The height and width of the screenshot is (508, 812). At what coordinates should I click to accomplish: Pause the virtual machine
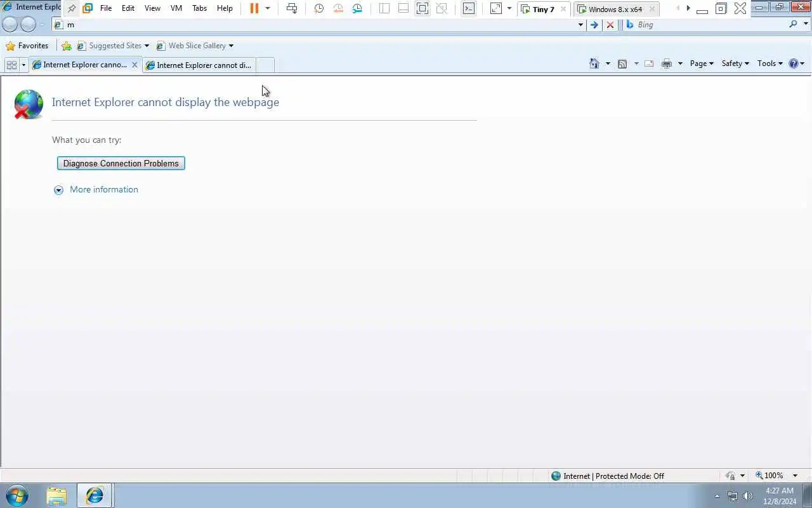pos(254,8)
